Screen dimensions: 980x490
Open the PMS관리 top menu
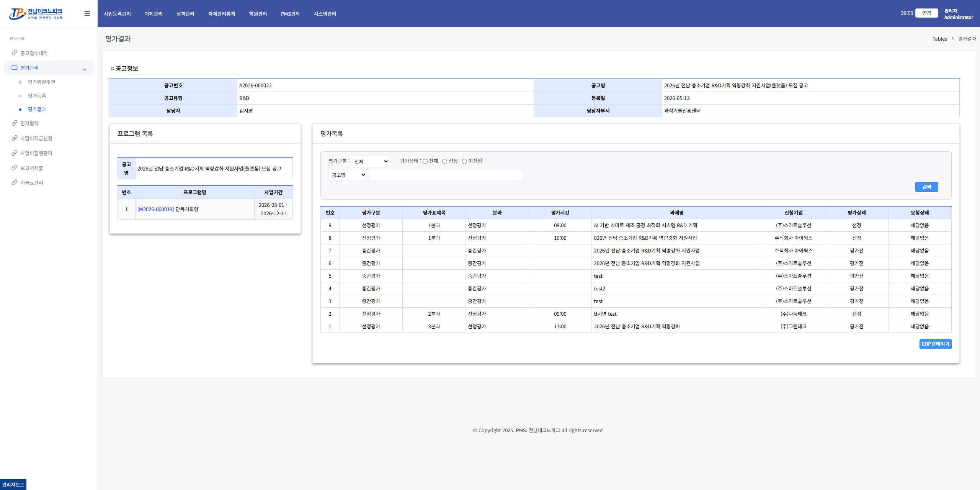click(290, 14)
